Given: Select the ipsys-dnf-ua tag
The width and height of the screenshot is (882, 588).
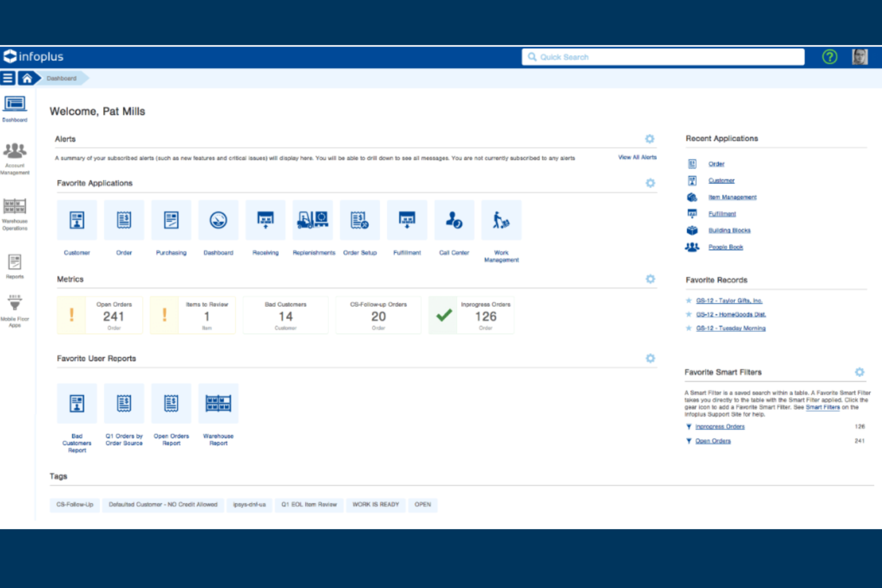Looking at the screenshot, I should (x=250, y=505).
